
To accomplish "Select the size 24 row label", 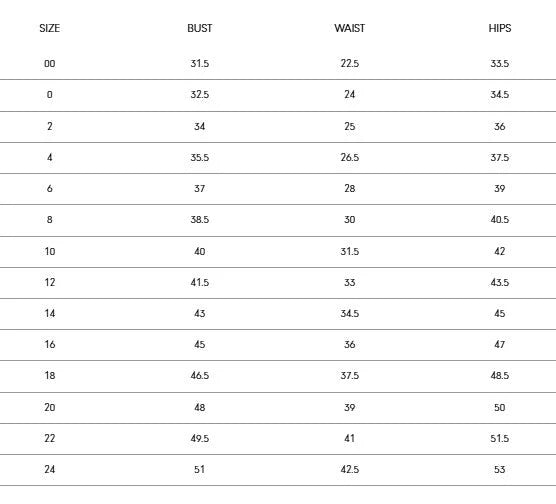I will pos(50,470).
